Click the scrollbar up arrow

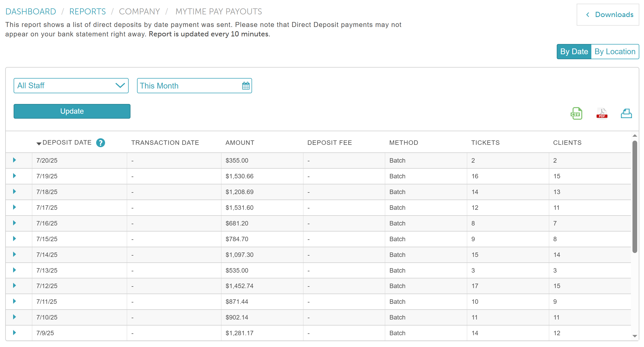(635, 136)
